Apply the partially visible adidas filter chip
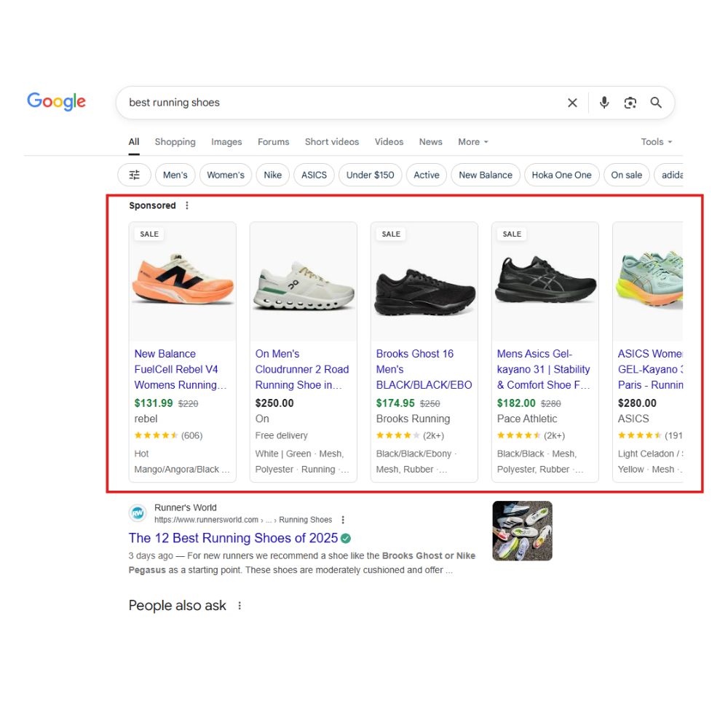The width and height of the screenshot is (728, 728). click(x=669, y=175)
